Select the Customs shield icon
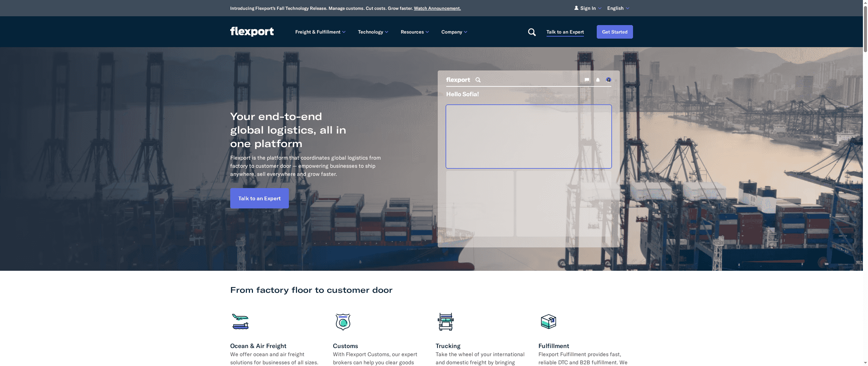This screenshot has width=868, height=366. click(343, 322)
